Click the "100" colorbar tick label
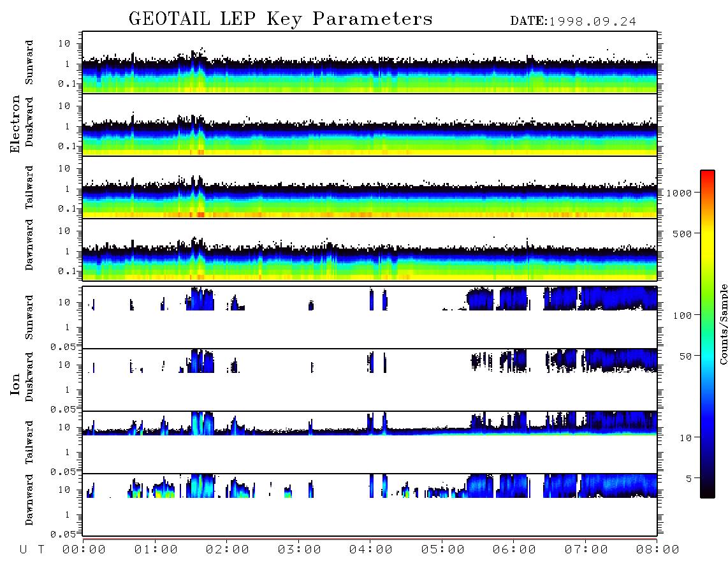This screenshot has width=728, height=561. pyautogui.click(x=682, y=316)
